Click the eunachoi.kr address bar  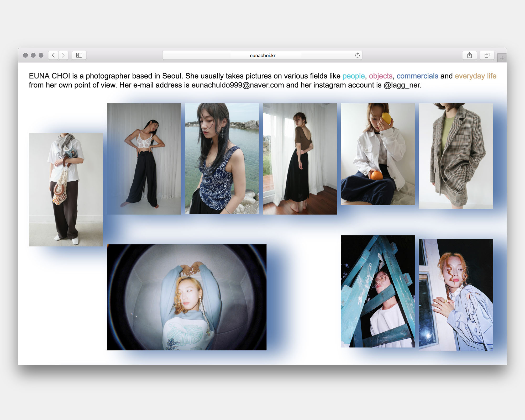pos(262,55)
